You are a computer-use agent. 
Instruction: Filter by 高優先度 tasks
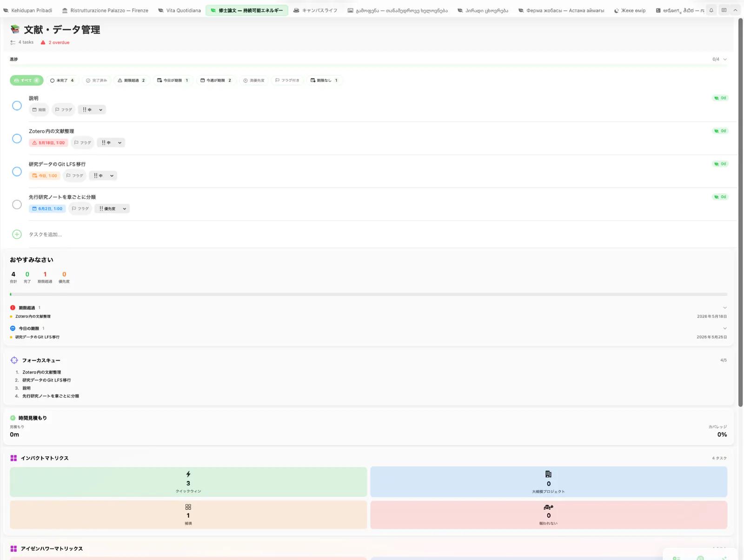pos(254,80)
